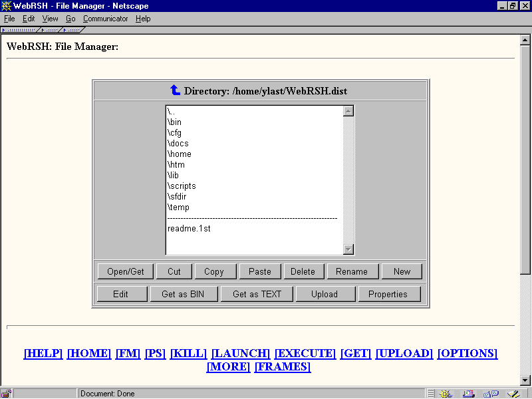
Task: Open Navigator from the component bar icon
Action: [446, 394]
